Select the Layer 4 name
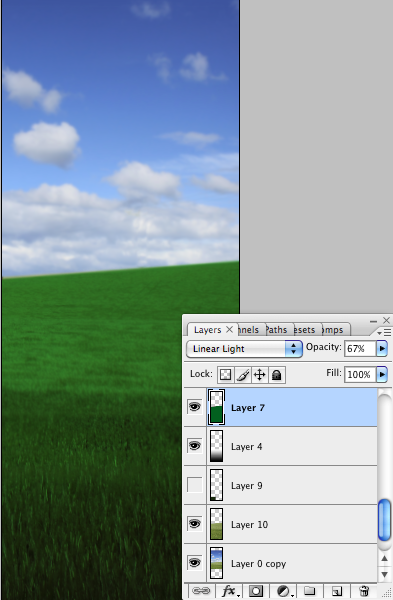The height and width of the screenshot is (600, 393). click(x=246, y=447)
